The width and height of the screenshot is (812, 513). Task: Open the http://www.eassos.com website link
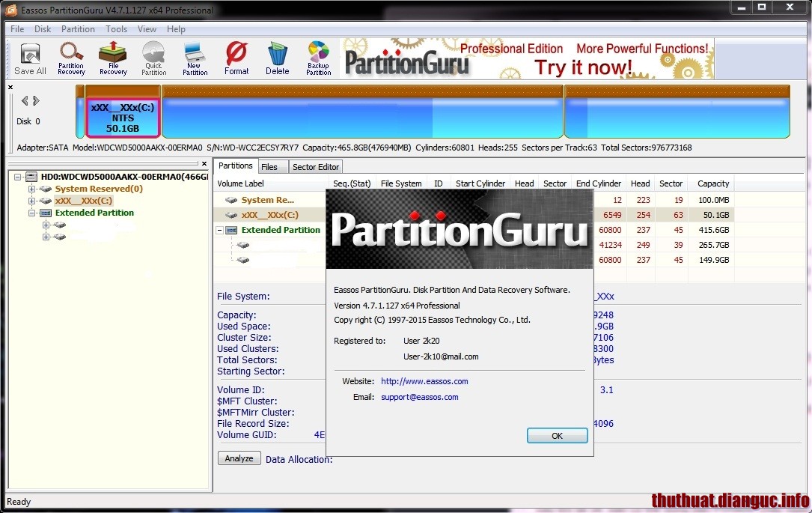(424, 381)
